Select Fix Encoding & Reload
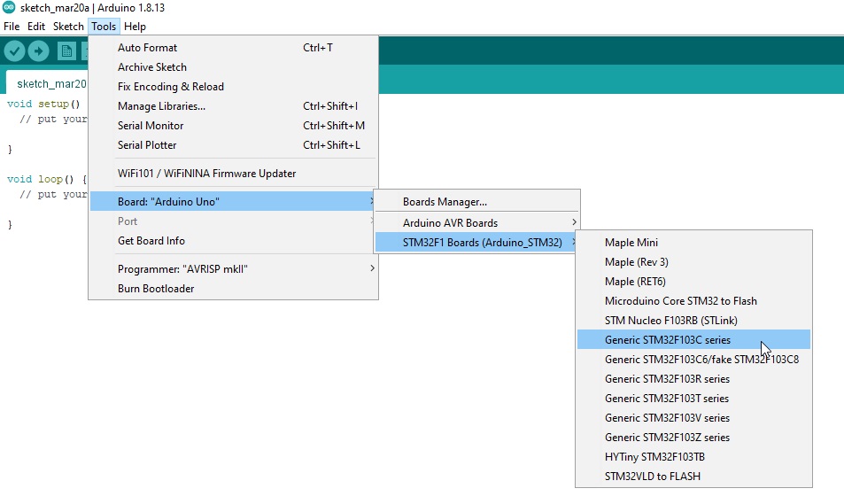844x504 pixels. (x=234, y=86)
